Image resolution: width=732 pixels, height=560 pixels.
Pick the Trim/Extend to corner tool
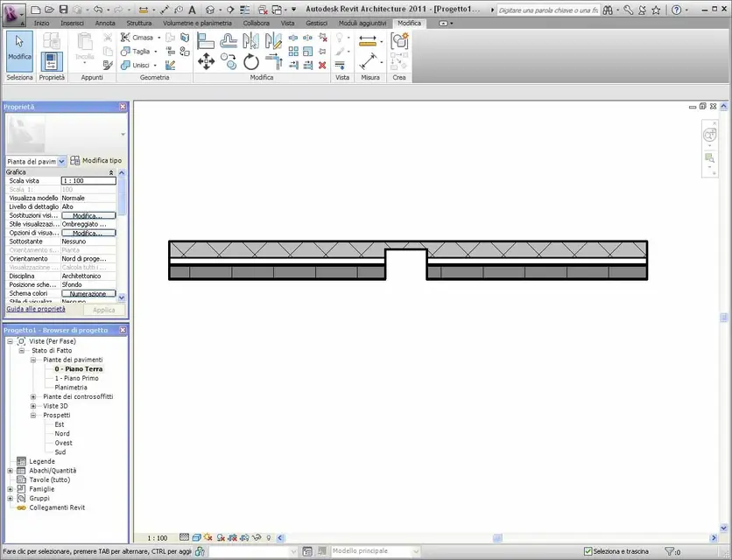273,61
